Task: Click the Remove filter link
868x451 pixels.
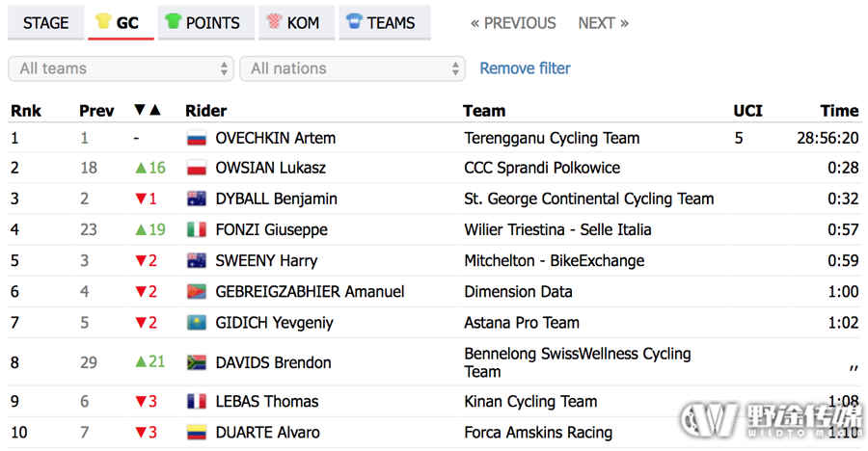Action: coord(525,68)
